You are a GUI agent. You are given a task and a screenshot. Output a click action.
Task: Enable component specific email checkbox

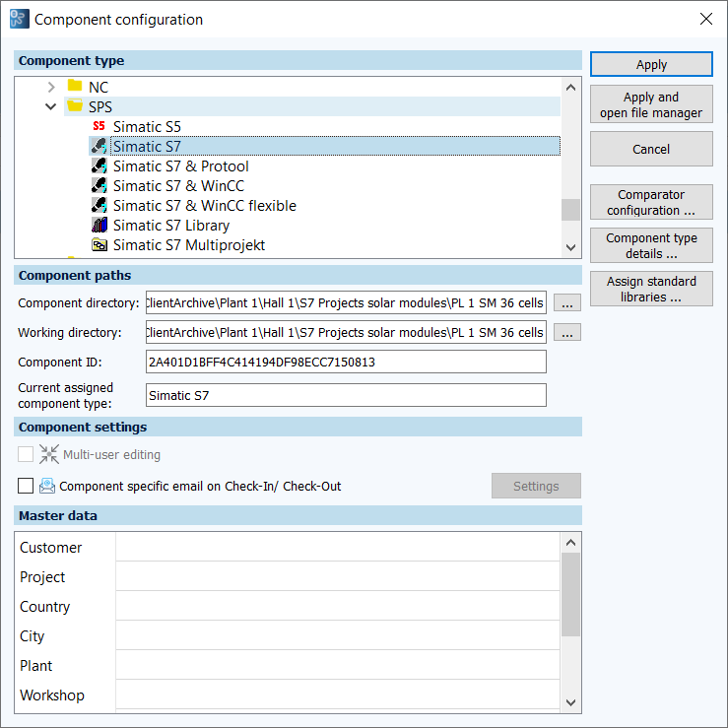pos(26,486)
